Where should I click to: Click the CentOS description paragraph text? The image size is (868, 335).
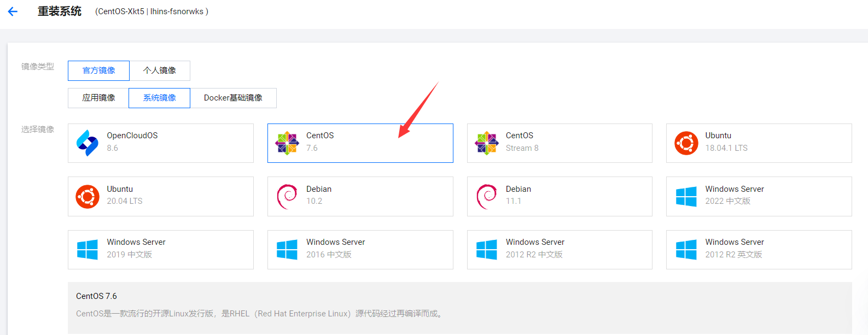[260, 314]
